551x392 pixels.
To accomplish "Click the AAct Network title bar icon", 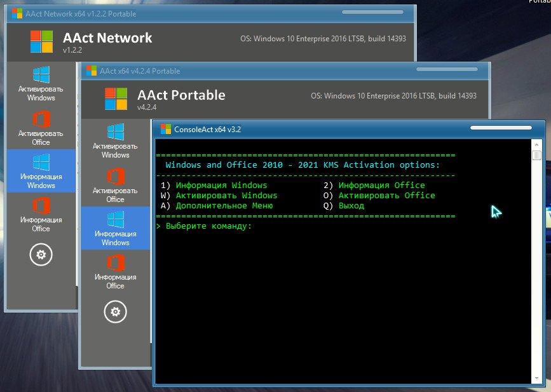I will tap(17, 13).
